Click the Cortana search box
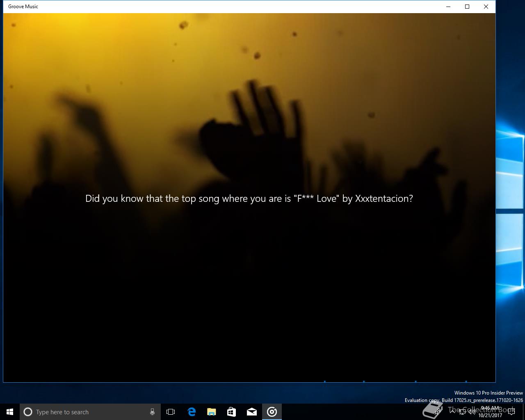The width and height of the screenshot is (525, 420). pyautogui.click(x=90, y=412)
